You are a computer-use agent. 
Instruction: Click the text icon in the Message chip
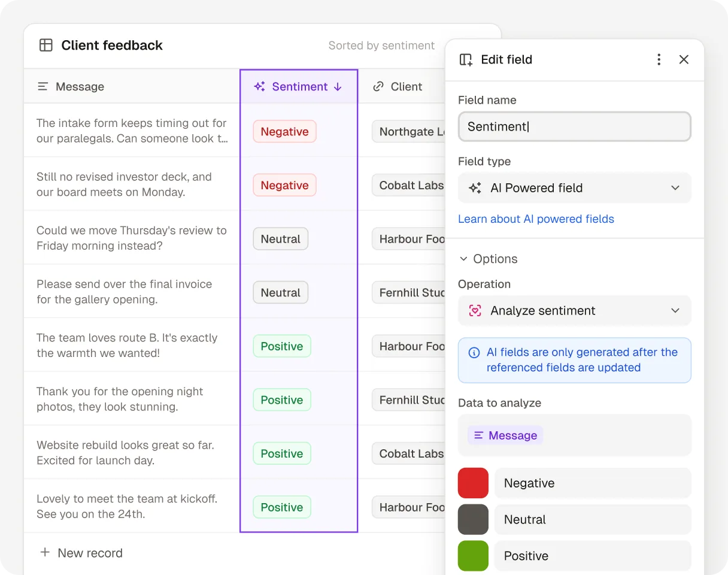[478, 435]
